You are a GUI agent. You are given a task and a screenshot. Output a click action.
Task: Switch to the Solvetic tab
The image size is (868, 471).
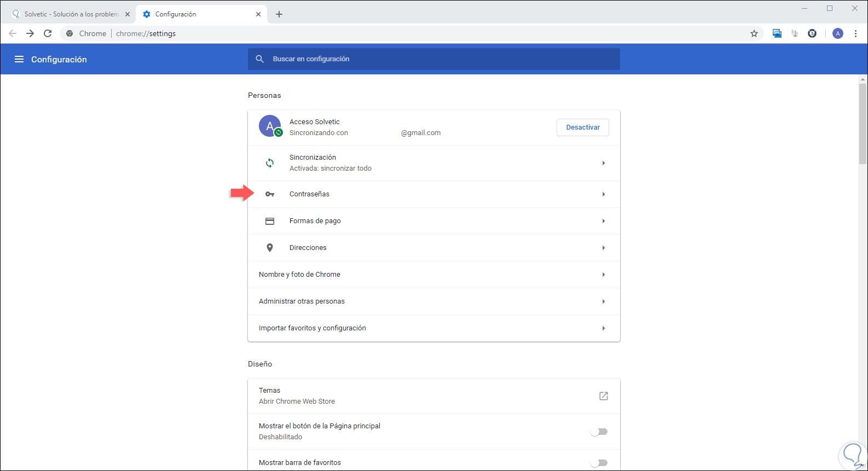point(71,14)
